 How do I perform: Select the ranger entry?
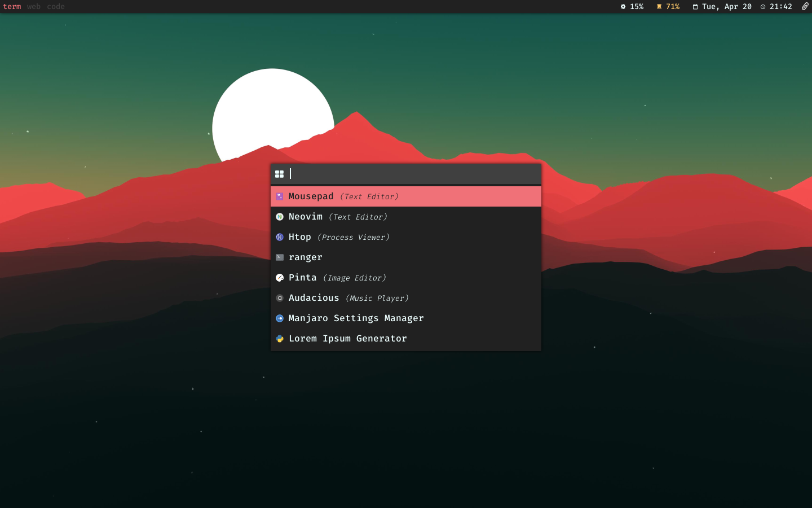(406, 257)
